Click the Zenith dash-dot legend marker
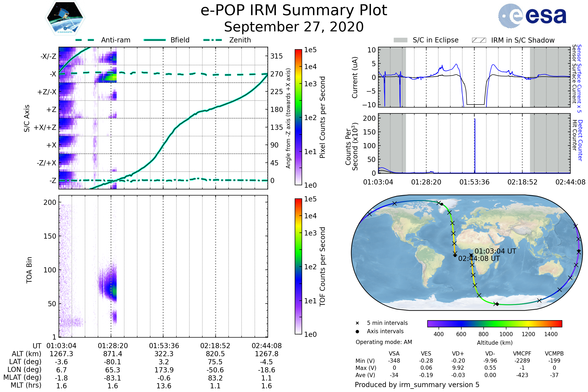The width and height of the screenshot is (588, 392). (212, 40)
